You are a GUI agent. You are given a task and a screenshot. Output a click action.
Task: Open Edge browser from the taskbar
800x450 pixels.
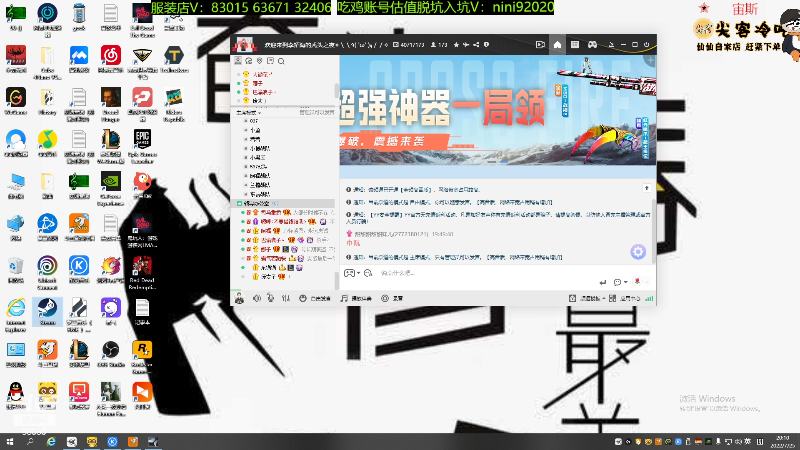click(51, 442)
